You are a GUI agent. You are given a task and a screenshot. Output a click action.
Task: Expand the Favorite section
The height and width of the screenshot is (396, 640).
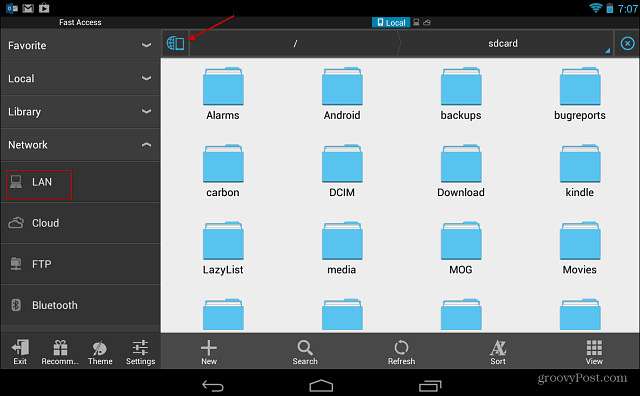pyautogui.click(x=80, y=45)
